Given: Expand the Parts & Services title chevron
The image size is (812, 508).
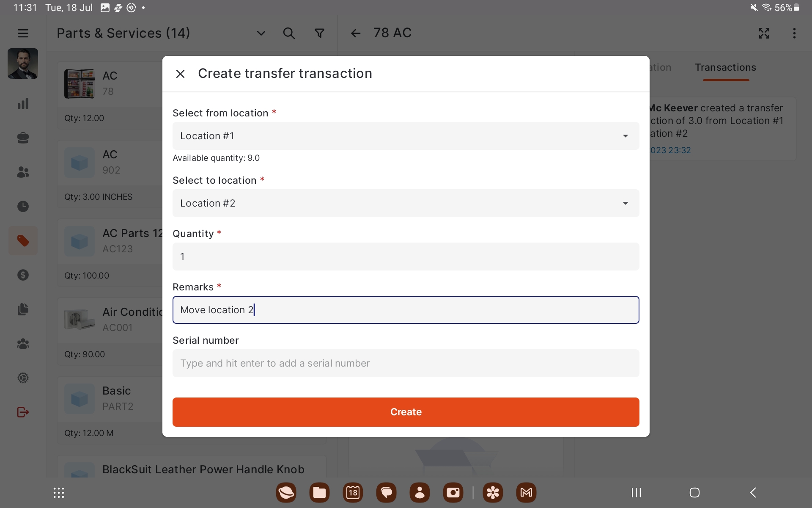Looking at the screenshot, I should tap(261, 33).
